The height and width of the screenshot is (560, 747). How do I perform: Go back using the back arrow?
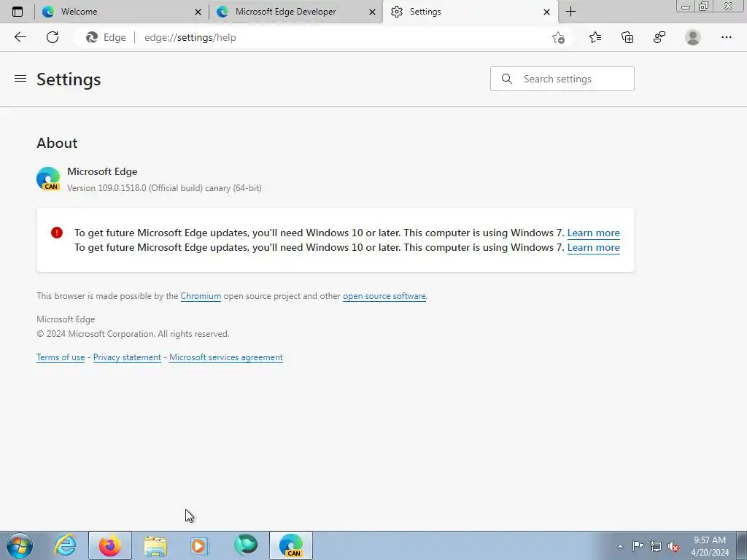tap(20, 37)
